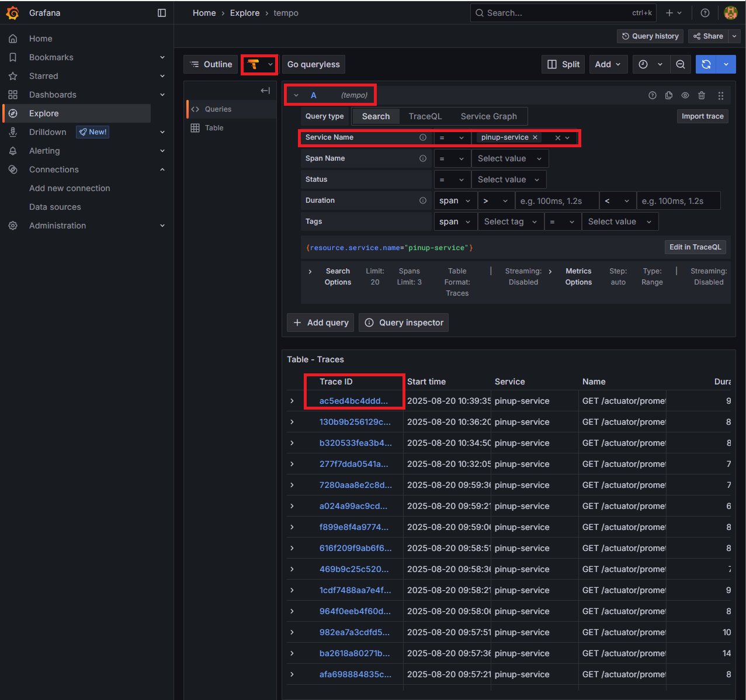Expand the Bookmarks sidebar section

pyautogui.click(x=162, y=57)
